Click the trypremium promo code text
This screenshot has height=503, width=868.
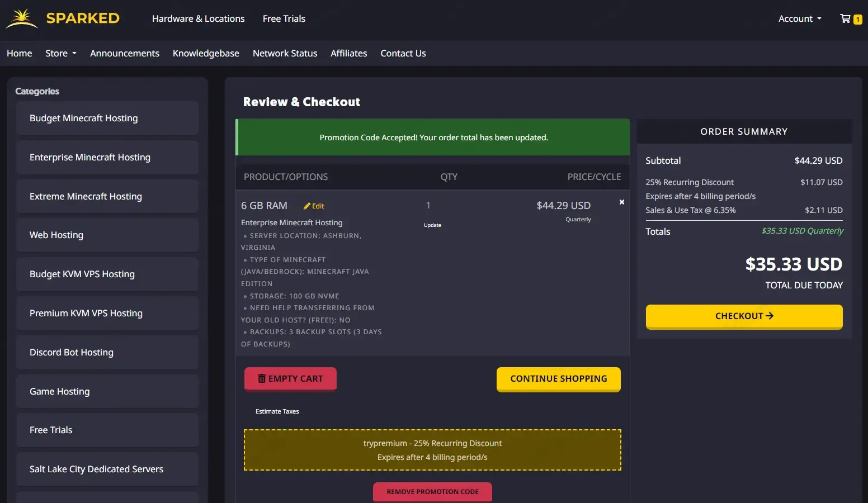tap(432, 443)
